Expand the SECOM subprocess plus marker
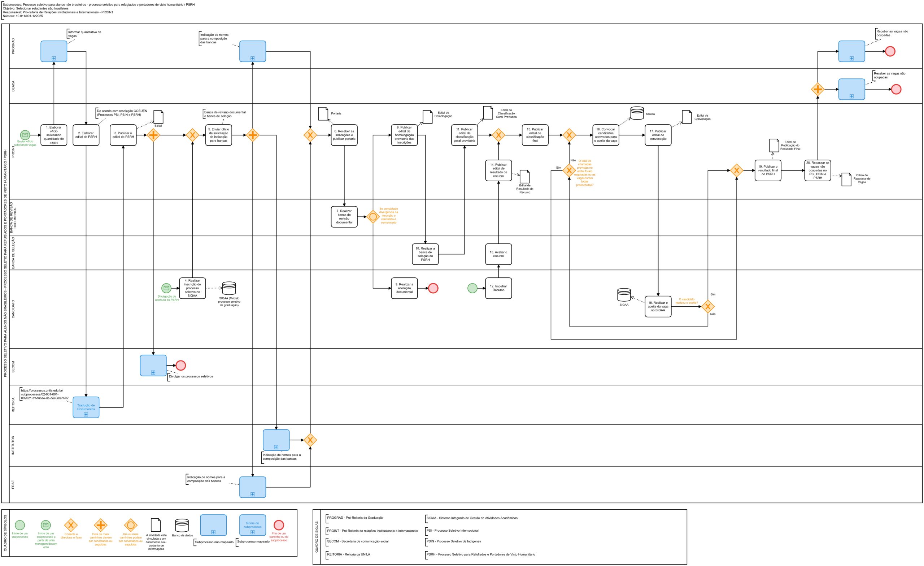 pyautogui.click(x=153, y=372)
